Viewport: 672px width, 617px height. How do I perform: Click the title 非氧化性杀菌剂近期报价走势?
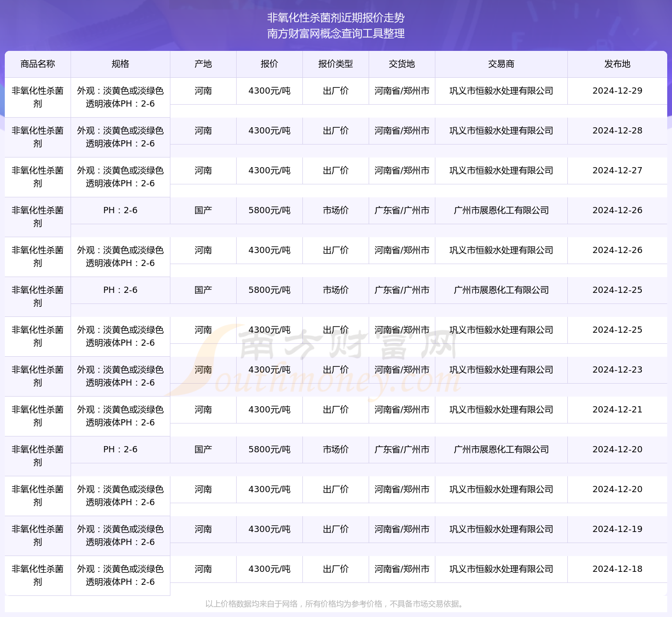coord(336,18)
